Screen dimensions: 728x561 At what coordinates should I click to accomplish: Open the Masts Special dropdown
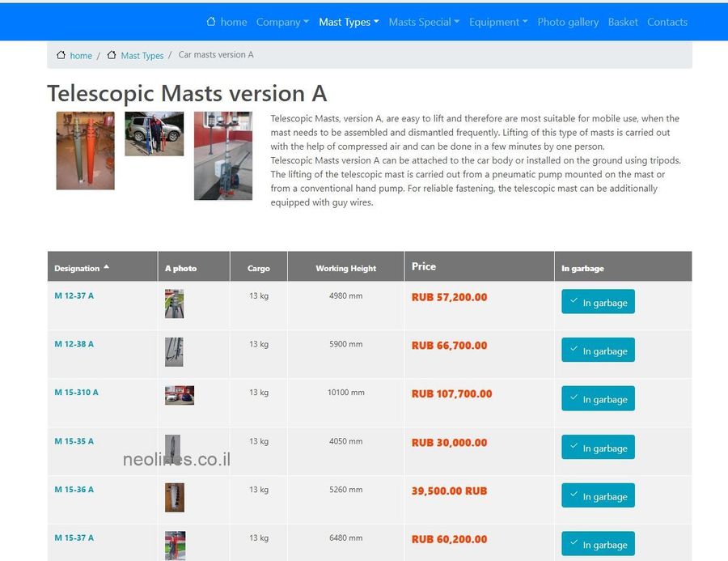click(424, 22)
